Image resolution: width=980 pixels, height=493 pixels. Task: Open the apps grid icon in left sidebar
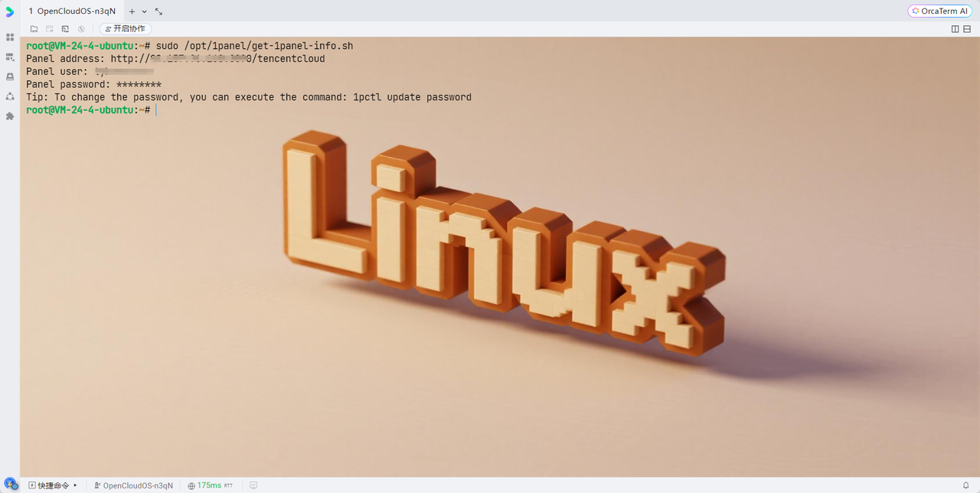(x=10, y=37)
